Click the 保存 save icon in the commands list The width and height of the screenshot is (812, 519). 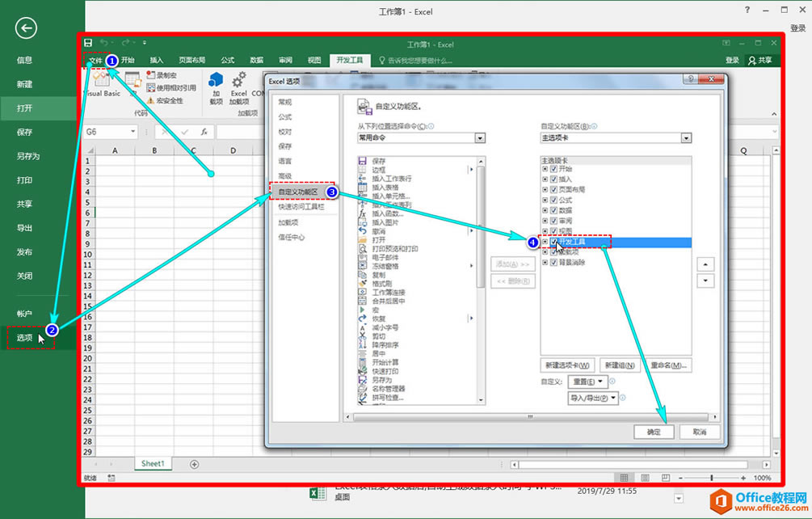coord(363,161)
